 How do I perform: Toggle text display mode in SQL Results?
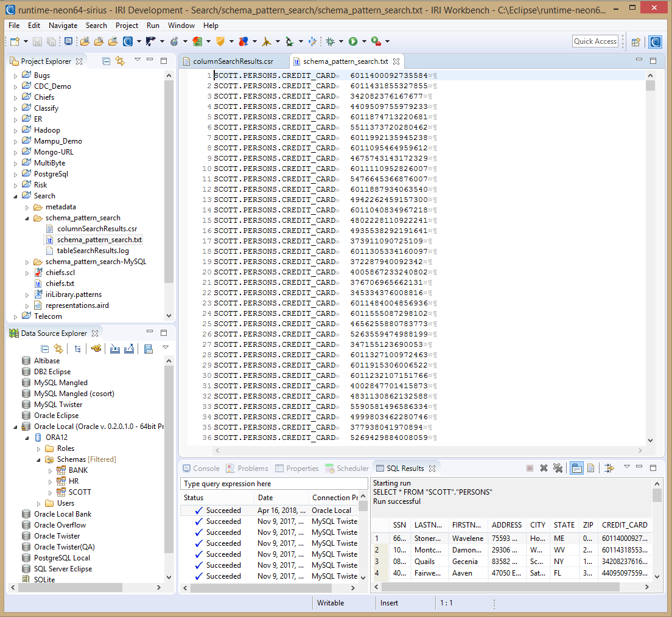(590, 468)
